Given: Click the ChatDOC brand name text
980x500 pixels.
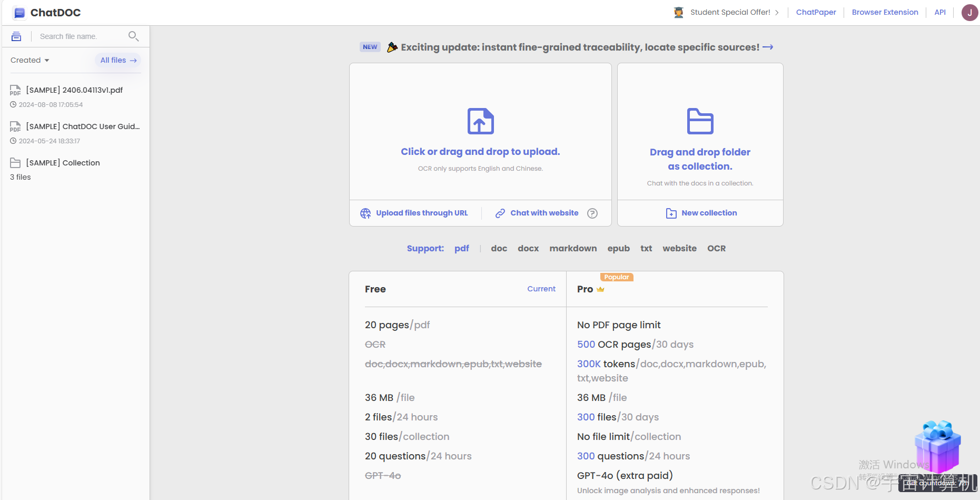Looking at the screenshot, I should [55, 13].
